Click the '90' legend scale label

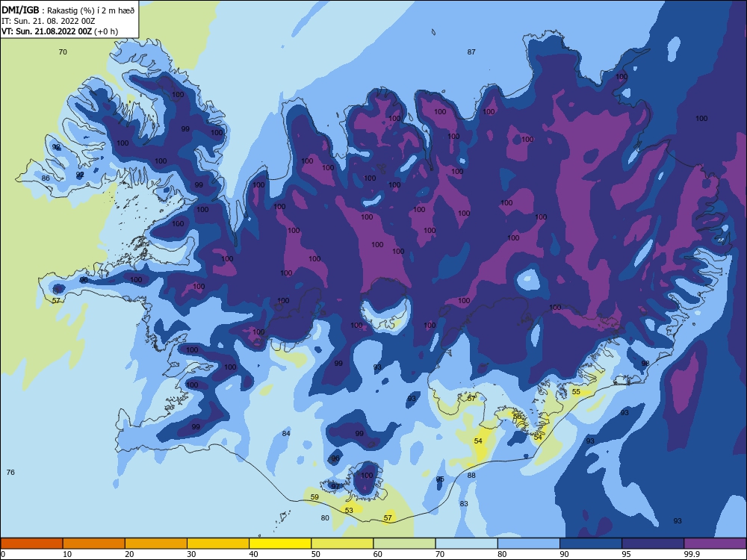point(564,554)
